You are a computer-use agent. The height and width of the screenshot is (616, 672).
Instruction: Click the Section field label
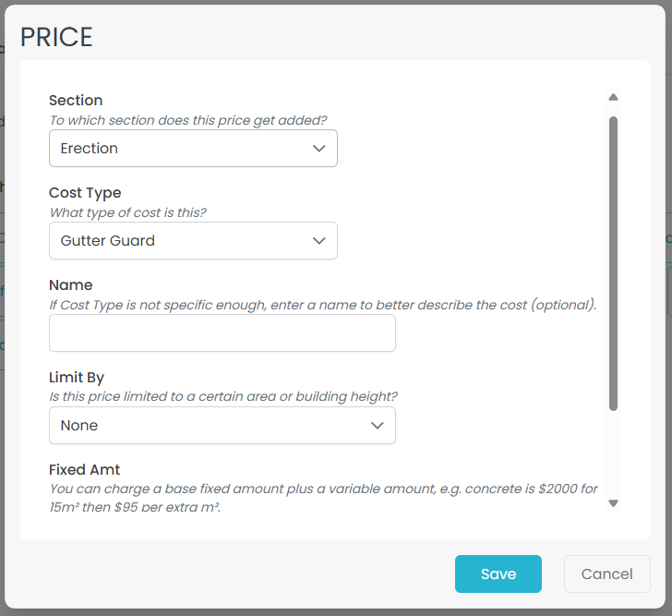pyautogui.click(x=76, y=101)
